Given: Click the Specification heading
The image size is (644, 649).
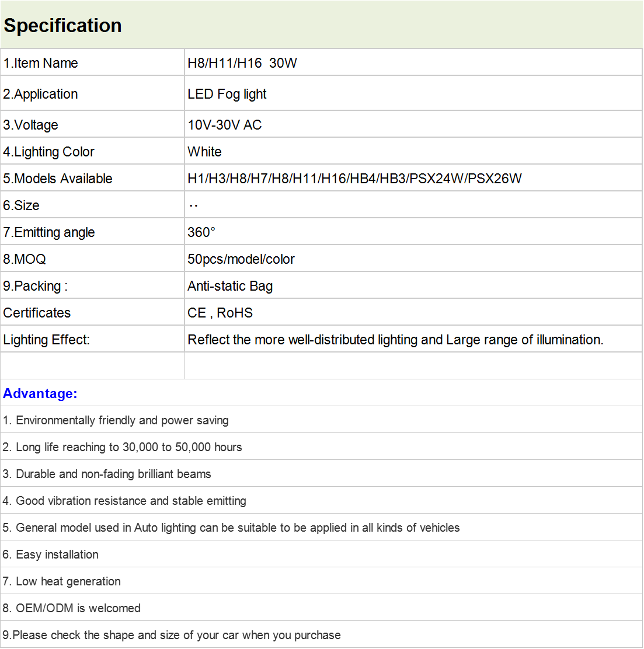Looking at the screenshot, I should click(x=62, y=26).
